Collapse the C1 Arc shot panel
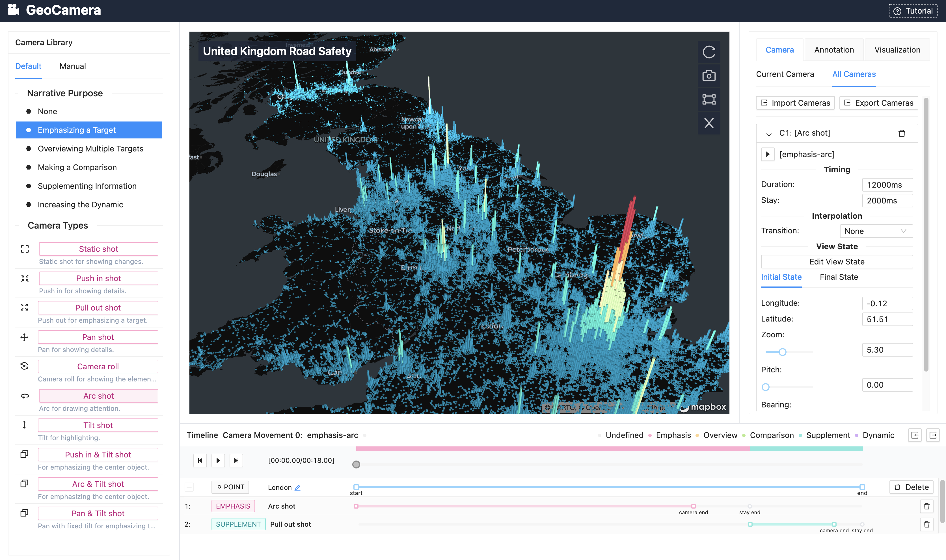This screenshot has width=946, height=560. (768, 134)
